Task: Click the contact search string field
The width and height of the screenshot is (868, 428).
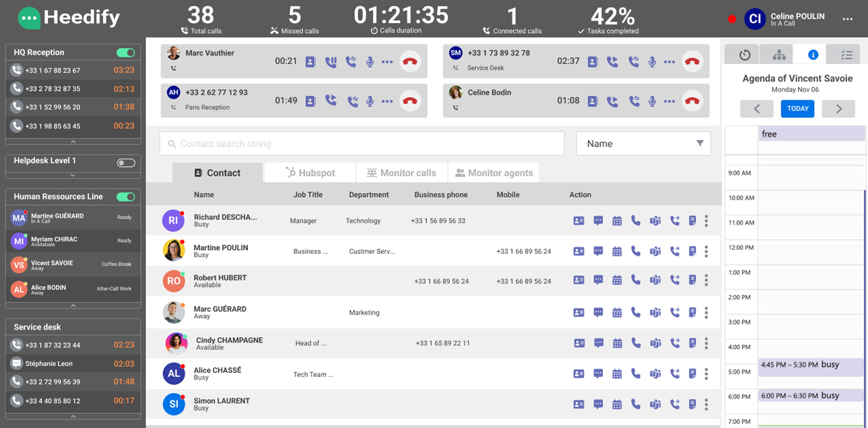Action: [x=362, y=143]
